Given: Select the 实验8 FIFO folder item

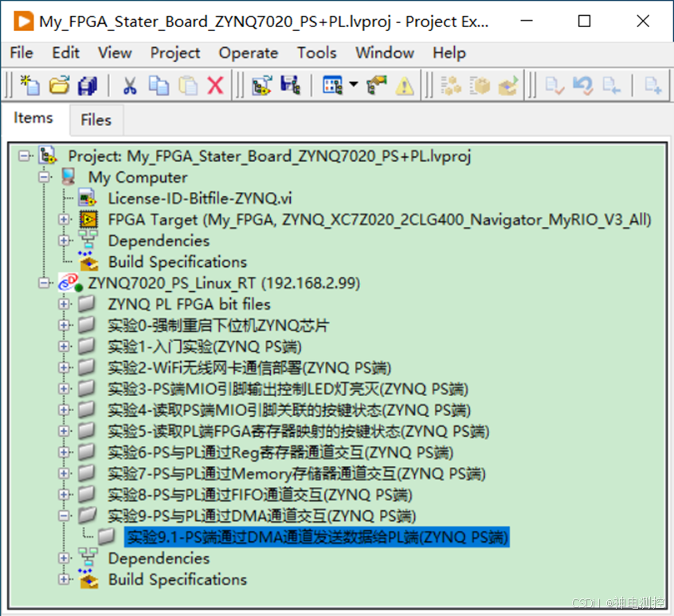Looking at the screenshot, I should pyautogui.click(x=260, y=495).
